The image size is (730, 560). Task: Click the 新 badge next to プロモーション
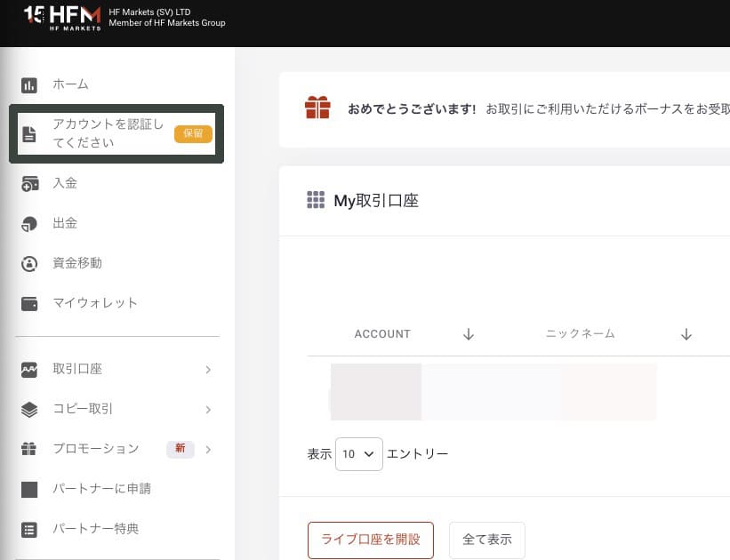click(x=180, y=450)
